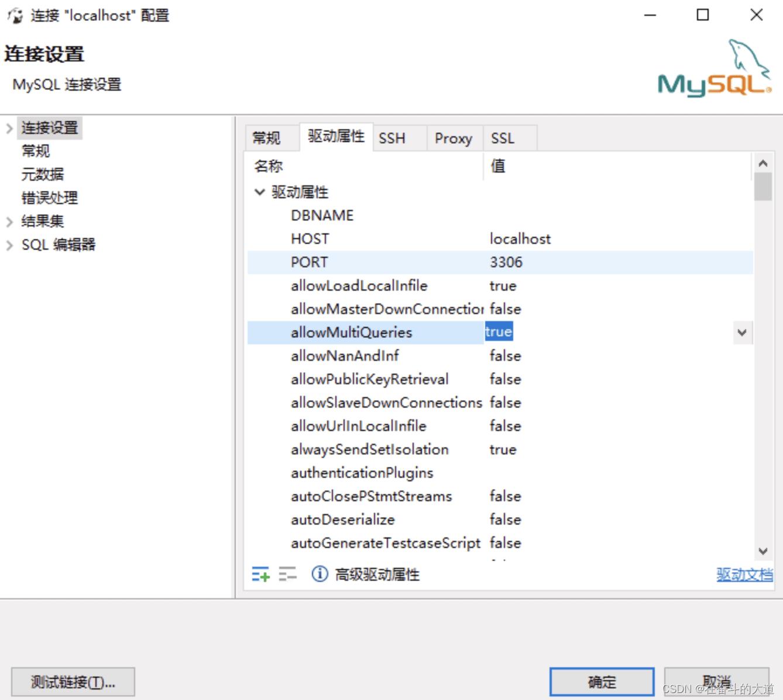Switch to the SSH tab
Screen dimensions: 783x700
392,138
